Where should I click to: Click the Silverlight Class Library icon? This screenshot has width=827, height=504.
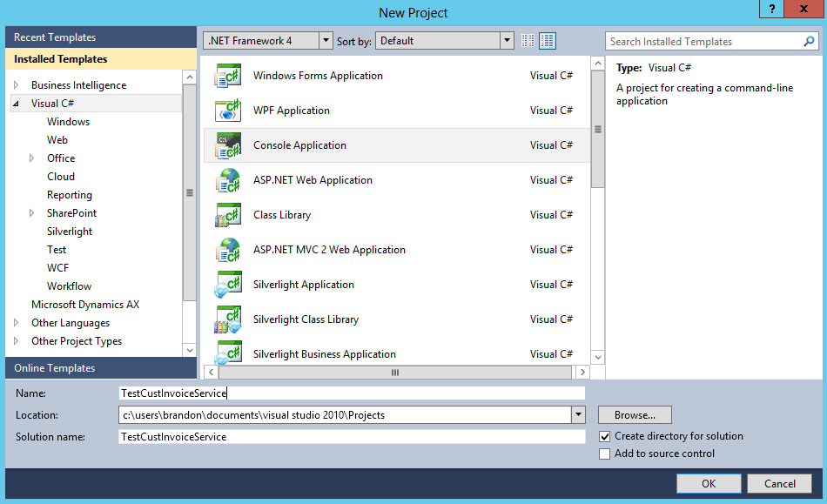point(228,319)
